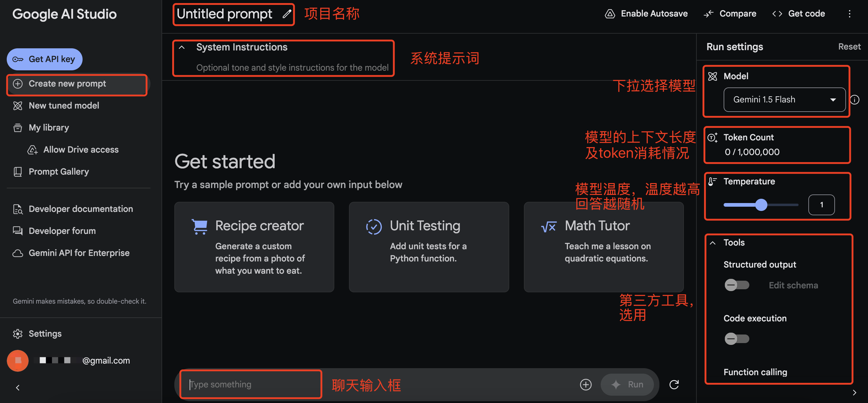
Task: Collapse the Tools section chevron
Action: click(712, 242)
